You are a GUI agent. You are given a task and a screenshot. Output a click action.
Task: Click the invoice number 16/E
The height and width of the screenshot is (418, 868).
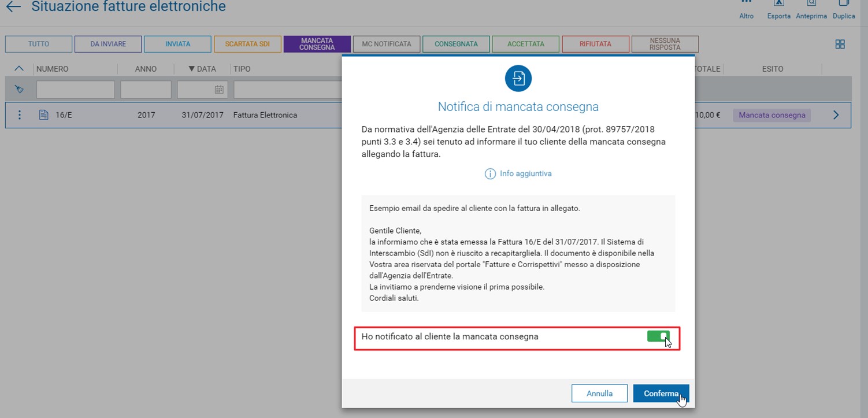coord(64,115)
